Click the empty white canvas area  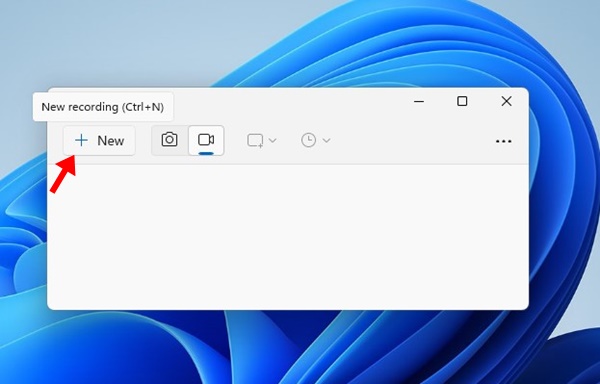pyautogui.click(x=288, y=237)
